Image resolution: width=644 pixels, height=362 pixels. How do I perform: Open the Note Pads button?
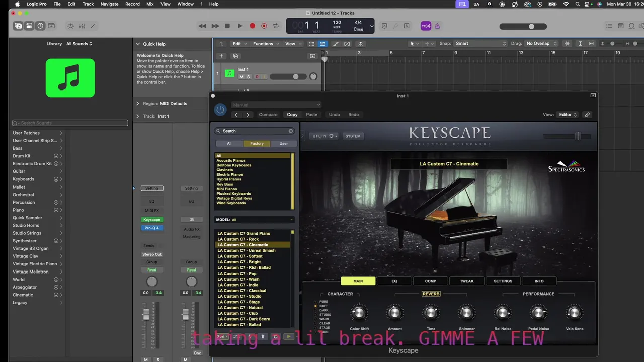point(621,26)
